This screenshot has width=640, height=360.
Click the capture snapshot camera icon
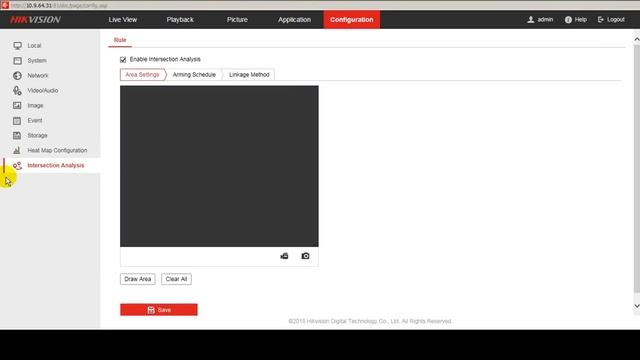[305, 256]
